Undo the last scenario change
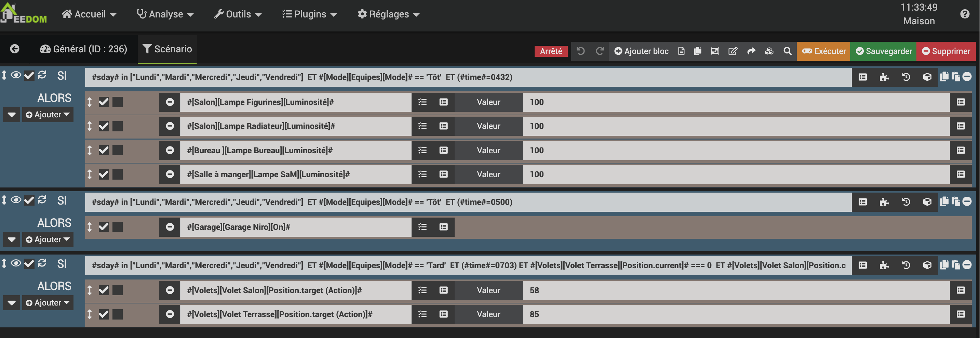 coord(580,51)
